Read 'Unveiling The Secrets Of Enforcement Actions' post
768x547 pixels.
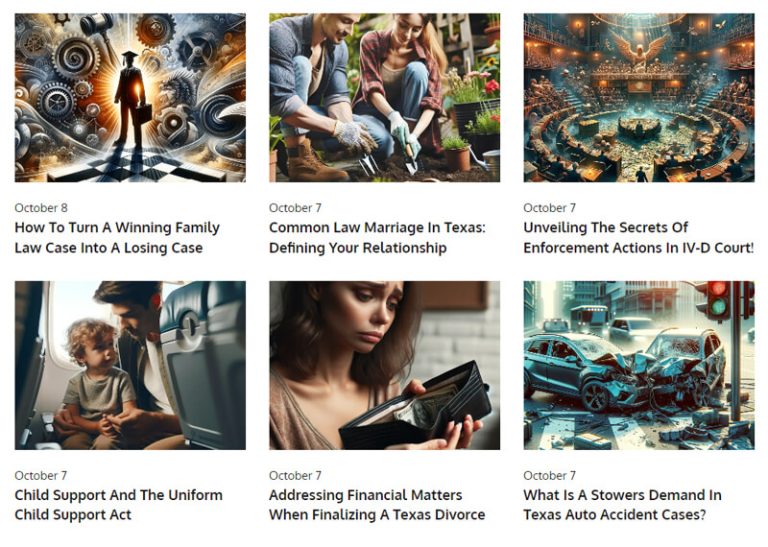click(638, 238)
